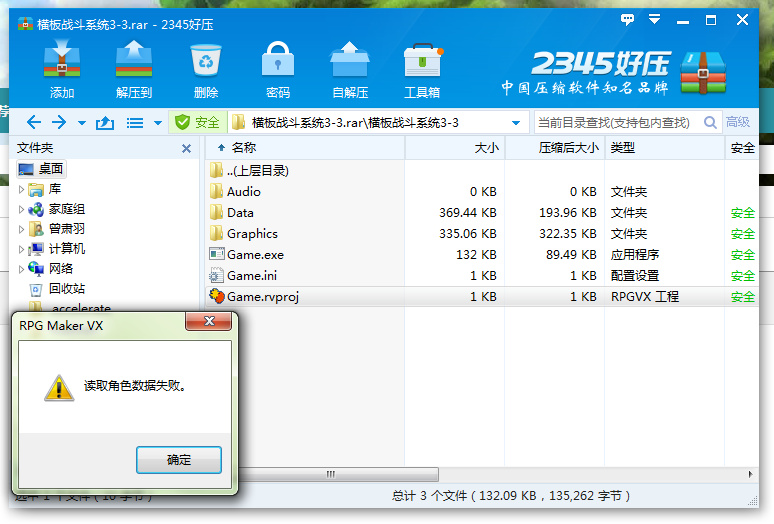Close the RPG Maker VX dialog
Image resolution: width=774 pixels, height=524 pixels.
(x=208, y=321)
